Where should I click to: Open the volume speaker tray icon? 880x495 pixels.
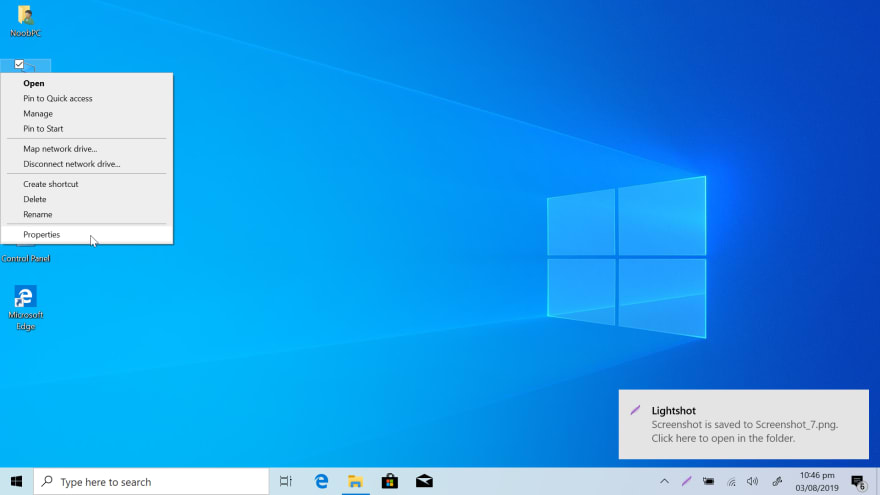(753, 482)
